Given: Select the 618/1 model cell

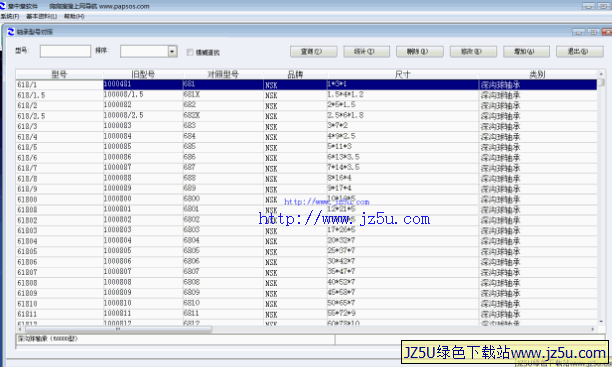Looking at the screenshot, I should (x=59, y=84).
